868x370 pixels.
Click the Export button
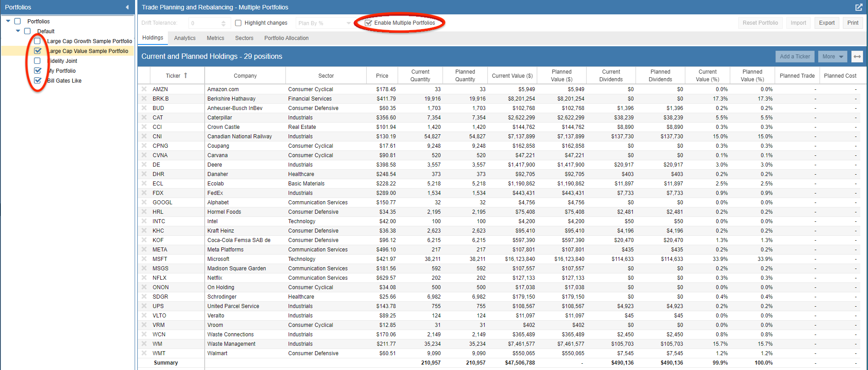pyautogui.click(x=827, y=23)
